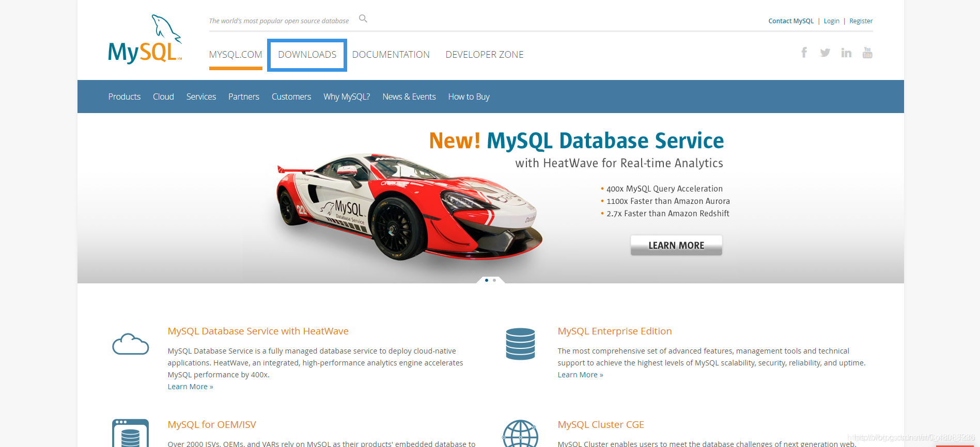Open the Partners menu item
The width and height of the screenshot is (980, 447).
click(x=244, y=97)
